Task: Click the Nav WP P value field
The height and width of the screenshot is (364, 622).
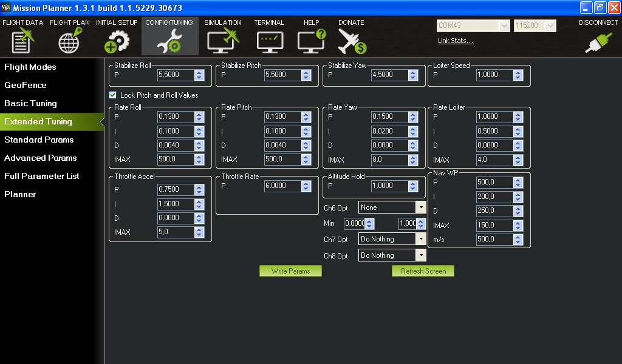Action: pyautogui.click(x=494, y=183)
